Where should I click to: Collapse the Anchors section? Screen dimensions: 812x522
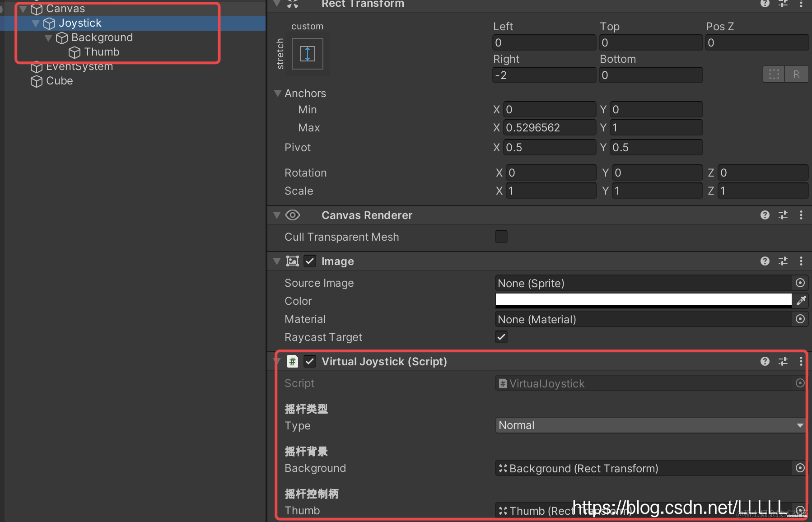click(277, 93)
